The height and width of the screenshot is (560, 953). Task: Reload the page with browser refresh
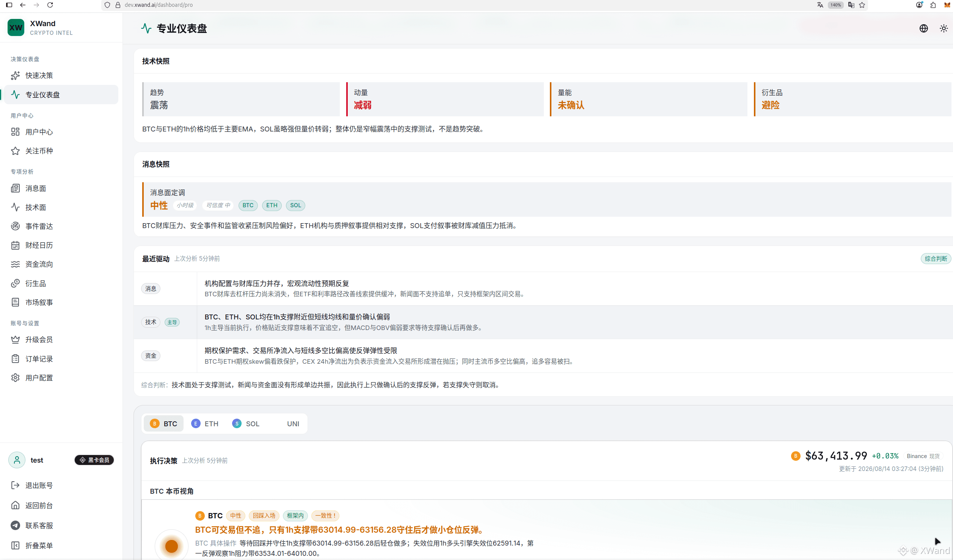(x=50, y=5)
